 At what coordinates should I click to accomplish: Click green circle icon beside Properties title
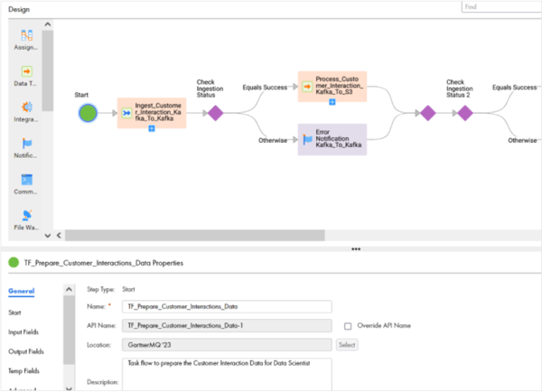pyautogui.click(x=14, y=263)
